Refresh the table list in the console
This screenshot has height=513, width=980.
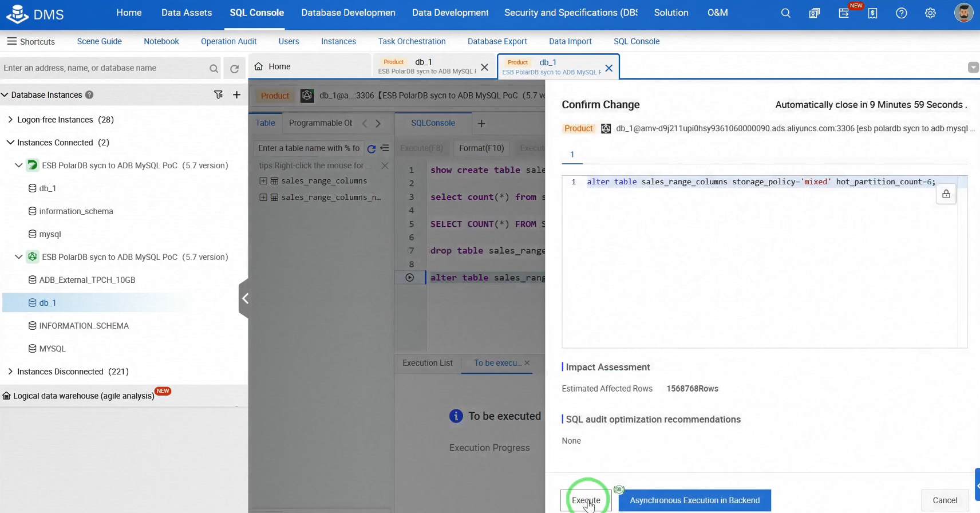click(x=372, y=149)
